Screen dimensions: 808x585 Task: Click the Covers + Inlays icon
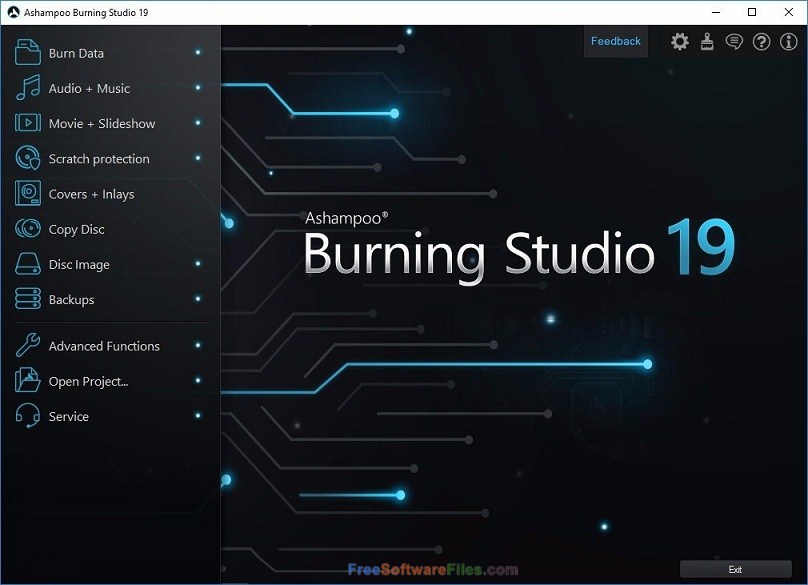coord(27,193)
